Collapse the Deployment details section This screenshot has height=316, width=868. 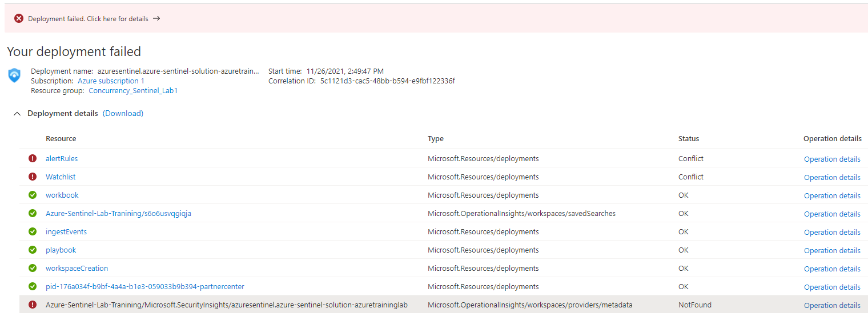pyautogui.click(x=16, y=114)
